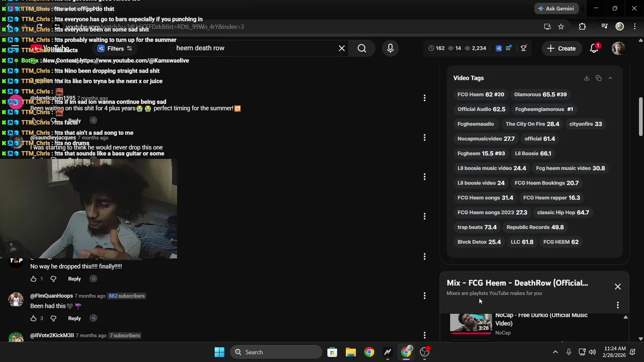
Task: Dislike the 'Been had this' comment
Action: (x=53, y=318)
